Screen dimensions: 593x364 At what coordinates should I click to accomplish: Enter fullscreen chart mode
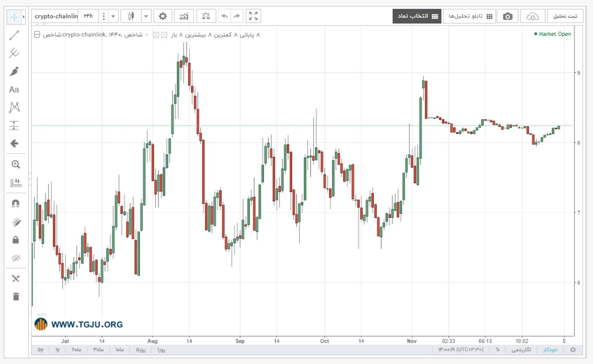pyautogui.click(x=253, y=16)
